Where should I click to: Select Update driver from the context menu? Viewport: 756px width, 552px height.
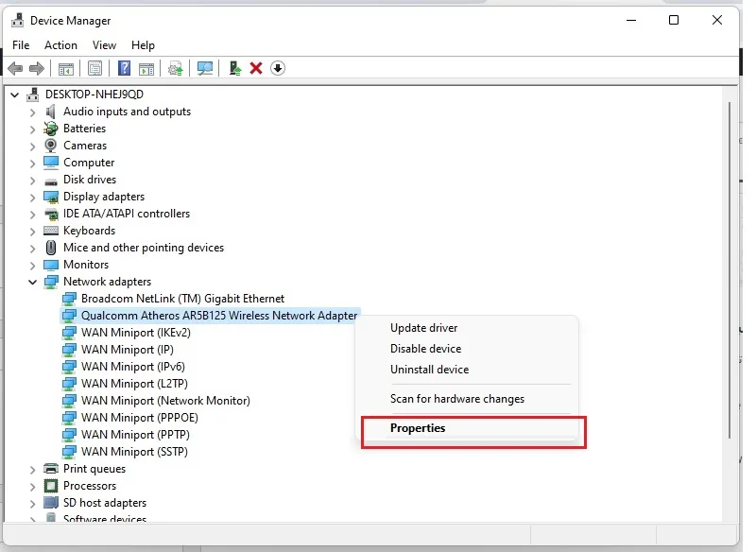pyautogui.click(x=423, y=328)
